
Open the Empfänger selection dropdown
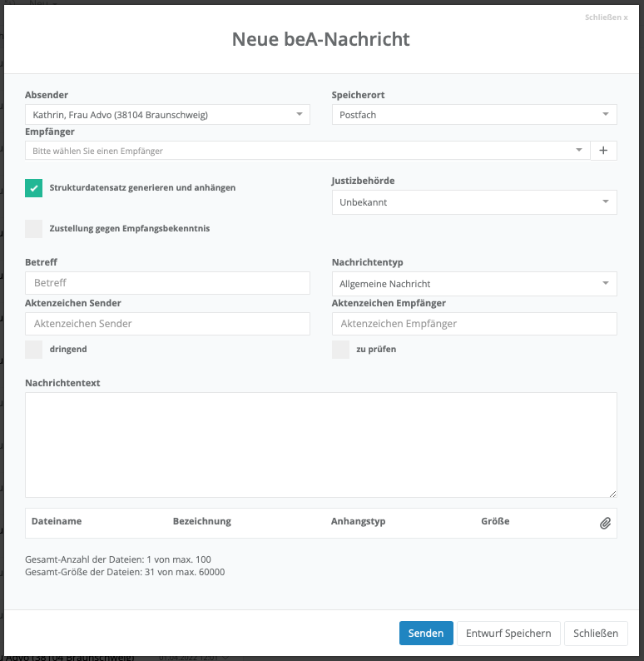click(x=307, y=151)
